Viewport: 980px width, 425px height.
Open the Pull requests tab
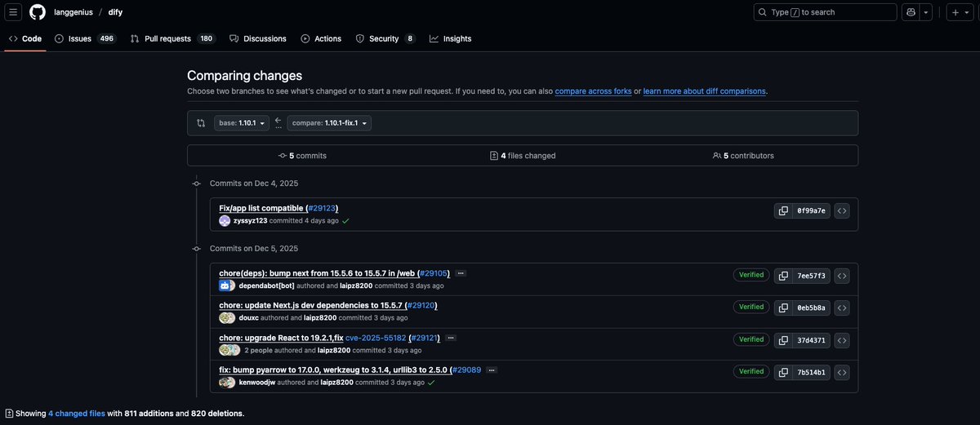(x=172, y=38)
